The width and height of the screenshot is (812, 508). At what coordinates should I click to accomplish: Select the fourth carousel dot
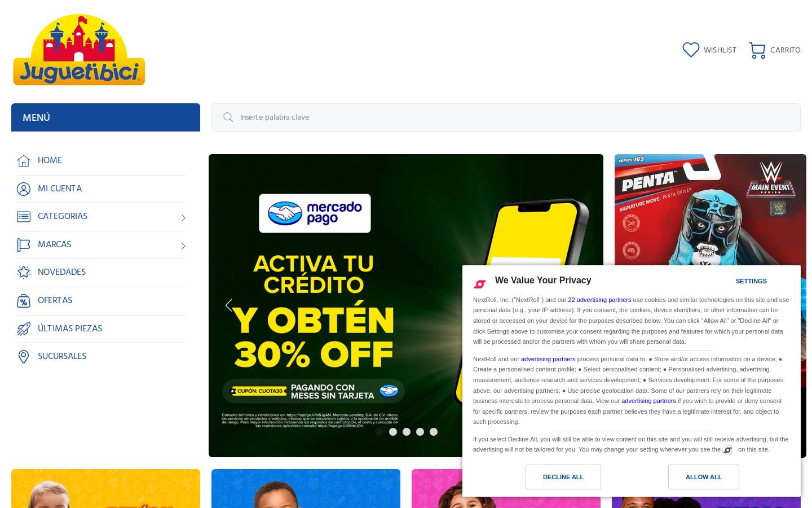420,432
